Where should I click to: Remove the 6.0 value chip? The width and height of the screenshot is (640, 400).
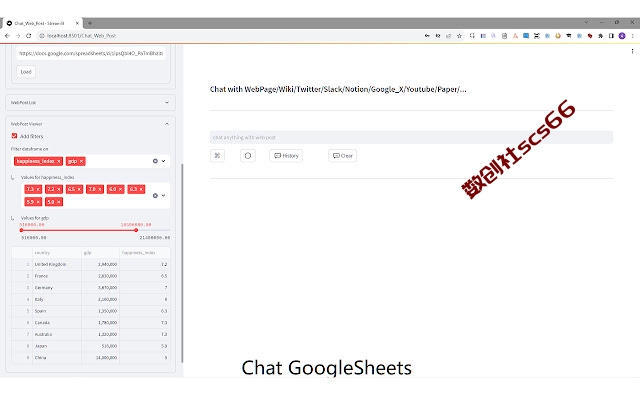click(x=120, y=189)
